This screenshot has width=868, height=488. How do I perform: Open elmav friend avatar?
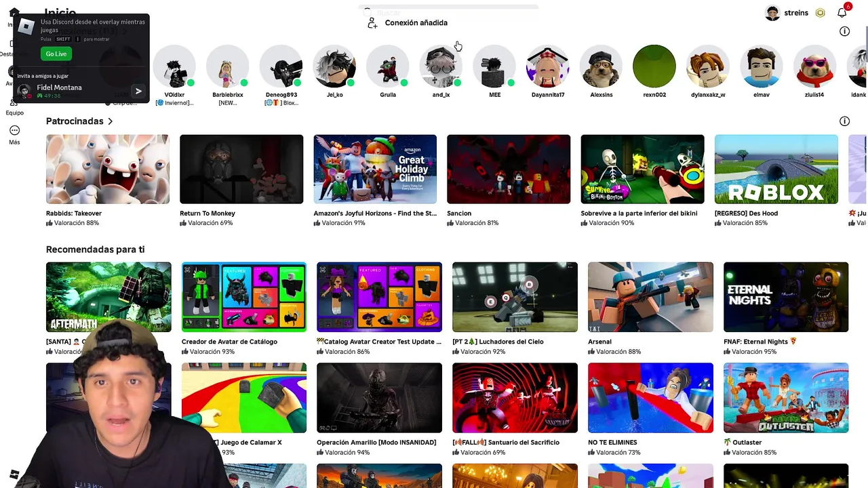(x=761, y=66)
